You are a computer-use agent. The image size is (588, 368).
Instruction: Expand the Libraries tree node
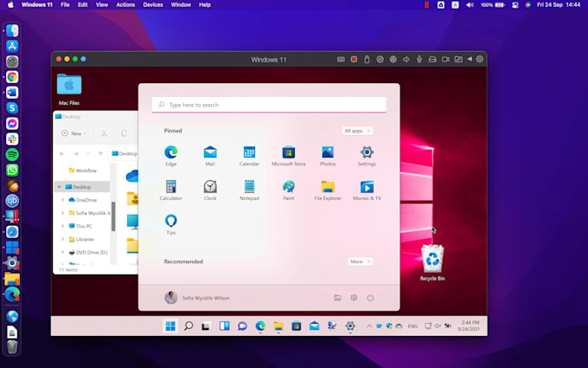(x=62, y=239)
